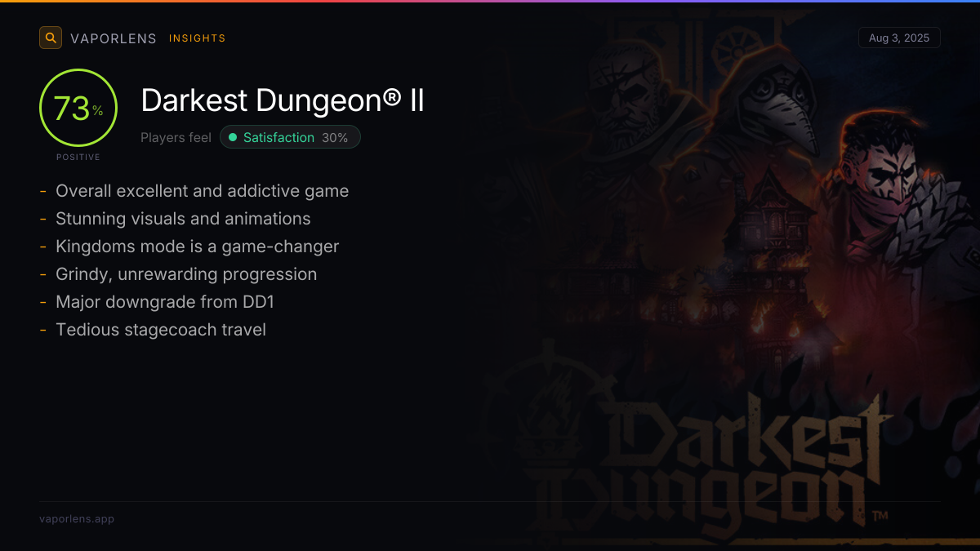Image resolution: width=980 pixels, height=551 pixels.
Task: Click the Players feel label
Action: click(176, 138)
